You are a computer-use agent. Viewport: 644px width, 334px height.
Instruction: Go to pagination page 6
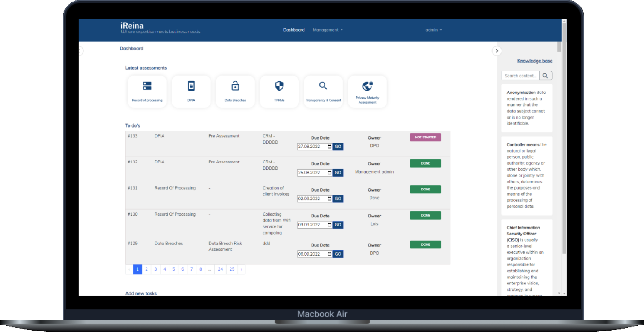point(183,269)
